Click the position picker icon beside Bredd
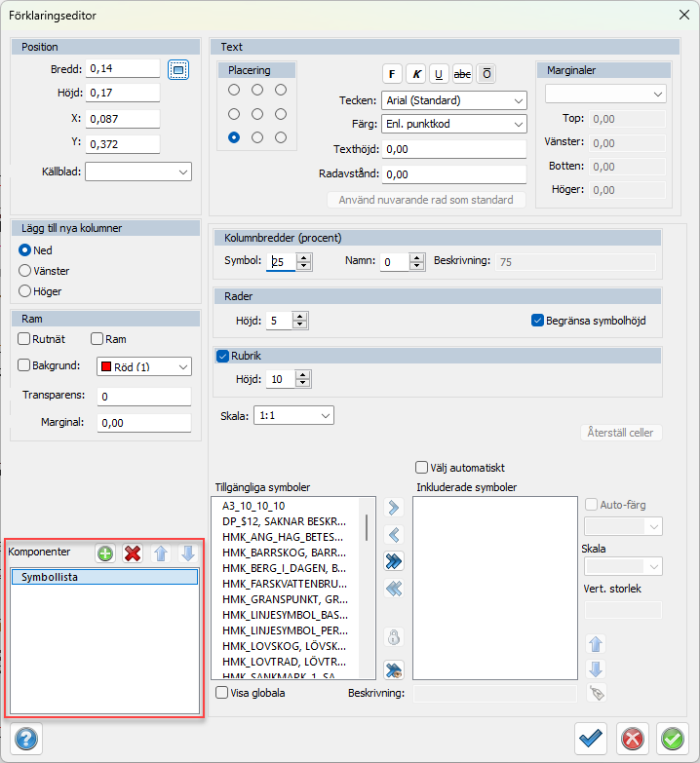Screen dimensions: 700x763 coord(177,69)
